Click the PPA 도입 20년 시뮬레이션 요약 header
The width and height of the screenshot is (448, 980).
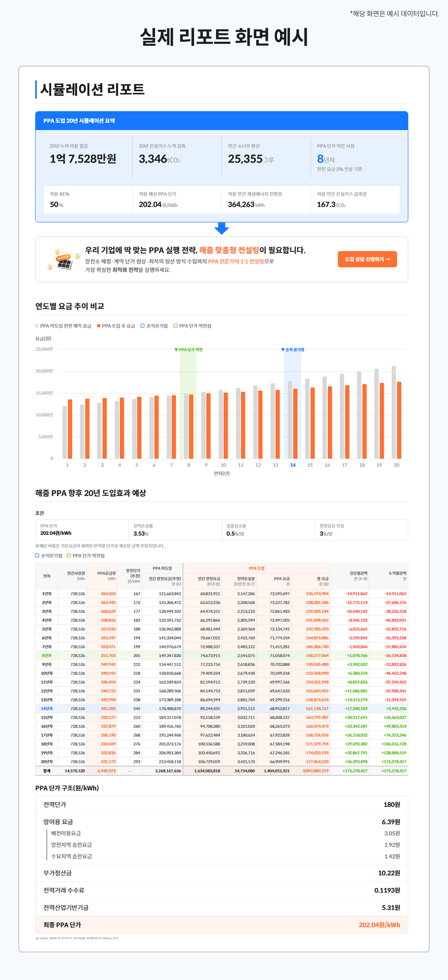point(221,121)
